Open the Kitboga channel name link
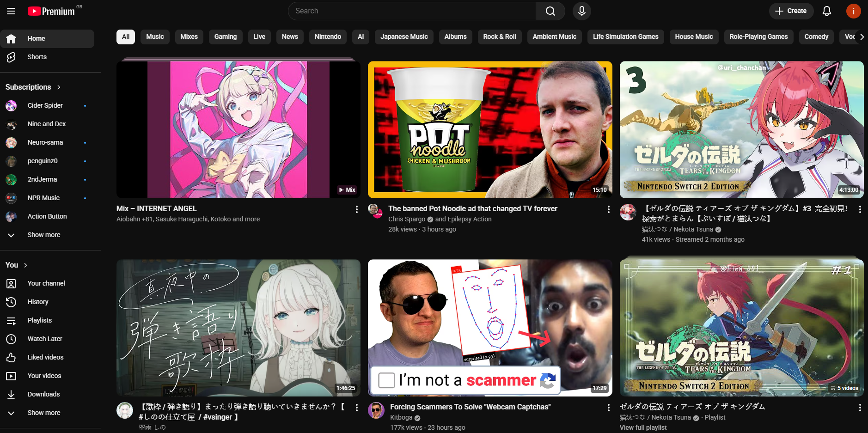The height and width of the screenshot is (433, 868). [x=401, y=417]
